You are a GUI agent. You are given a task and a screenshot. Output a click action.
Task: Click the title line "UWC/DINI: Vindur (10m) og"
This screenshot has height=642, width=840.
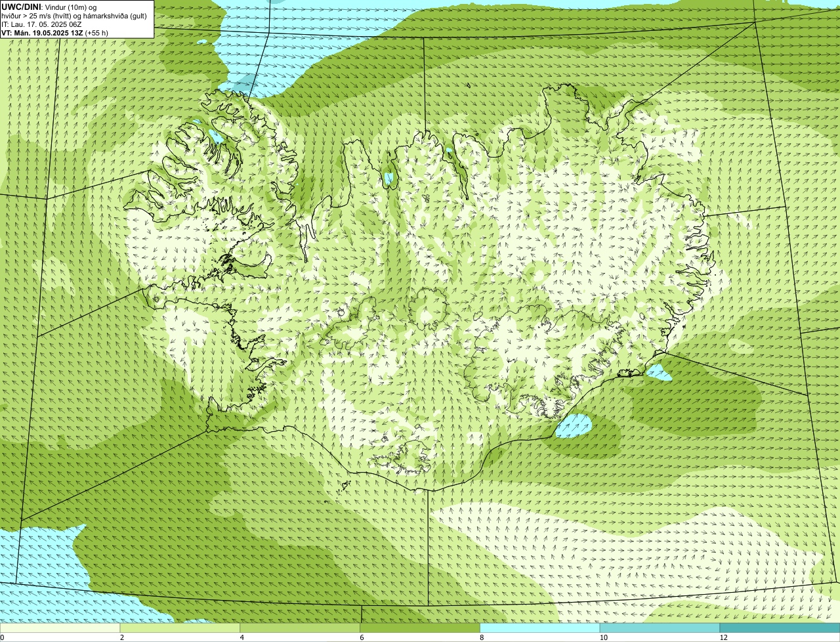(x=49, y=7)
